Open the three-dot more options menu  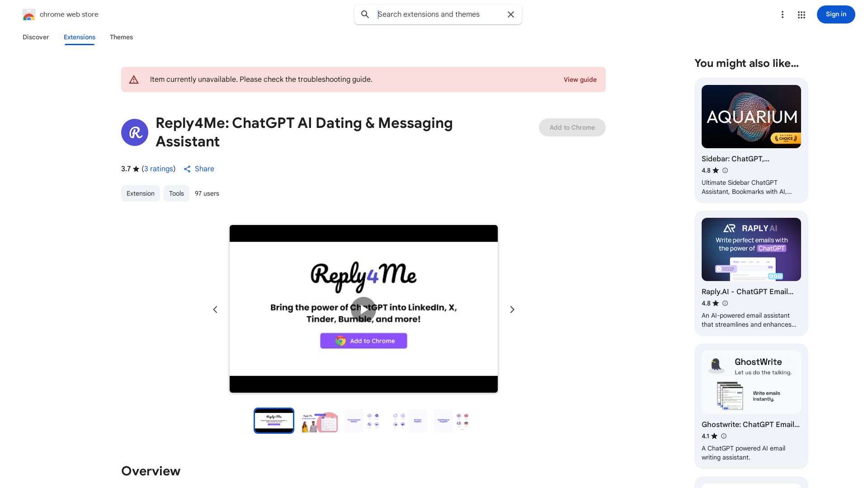(x=782, y=14)
